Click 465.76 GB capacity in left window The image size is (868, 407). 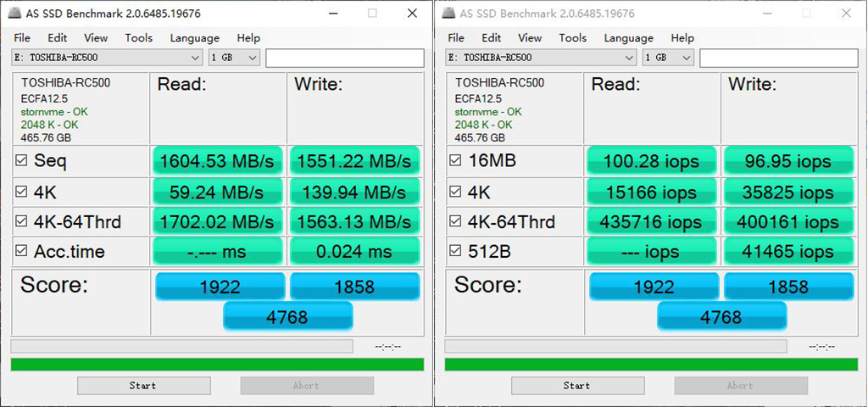click(x=46, y=138)
